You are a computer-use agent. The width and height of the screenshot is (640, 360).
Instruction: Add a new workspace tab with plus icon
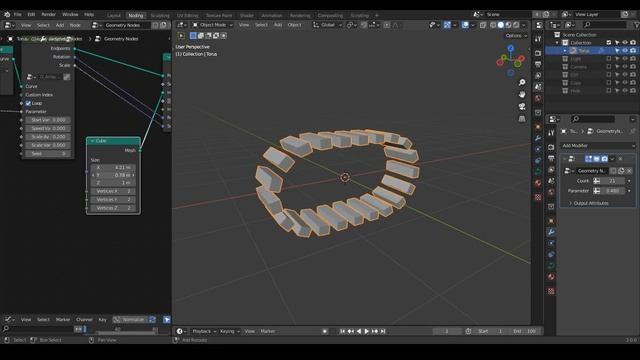[x=377, y=15]
